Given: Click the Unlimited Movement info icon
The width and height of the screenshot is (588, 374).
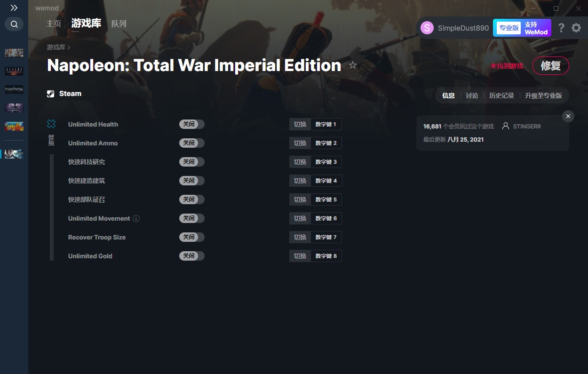Looking at the screenshot, I should tap(136, 218).
